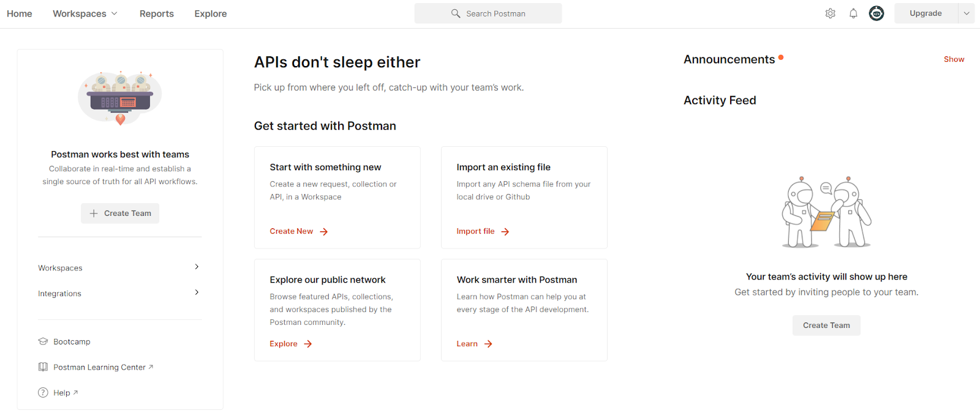
Task: Open the dropdown arrow beside Upgrade
Action: pyautogui.click(x=967, y=13)
